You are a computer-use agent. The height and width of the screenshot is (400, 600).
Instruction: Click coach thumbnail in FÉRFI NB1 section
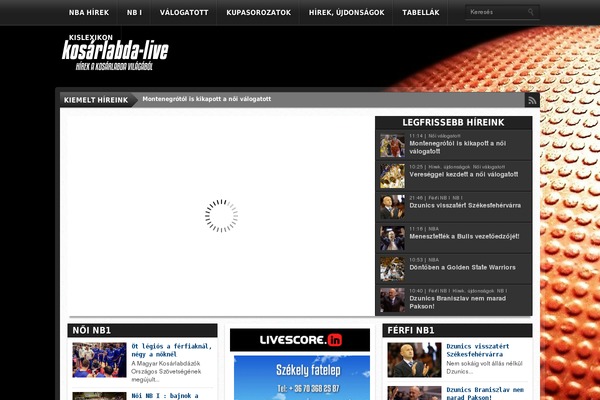point(414,360)
